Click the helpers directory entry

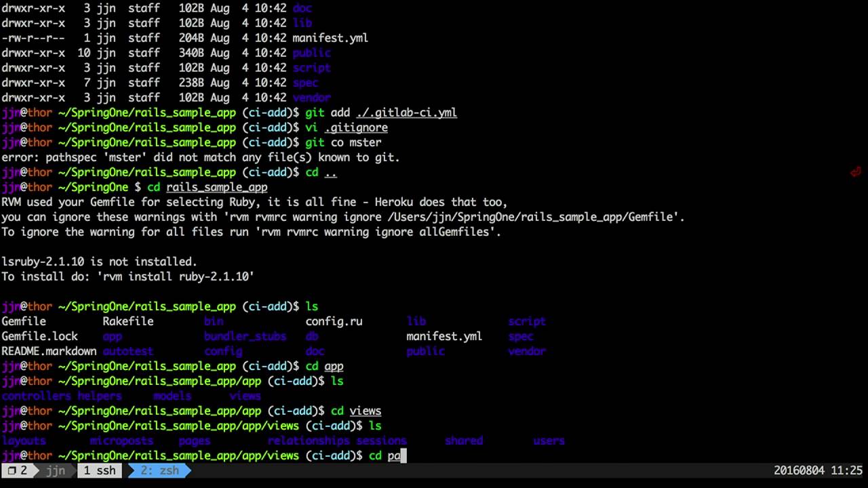tap(100, 396)
